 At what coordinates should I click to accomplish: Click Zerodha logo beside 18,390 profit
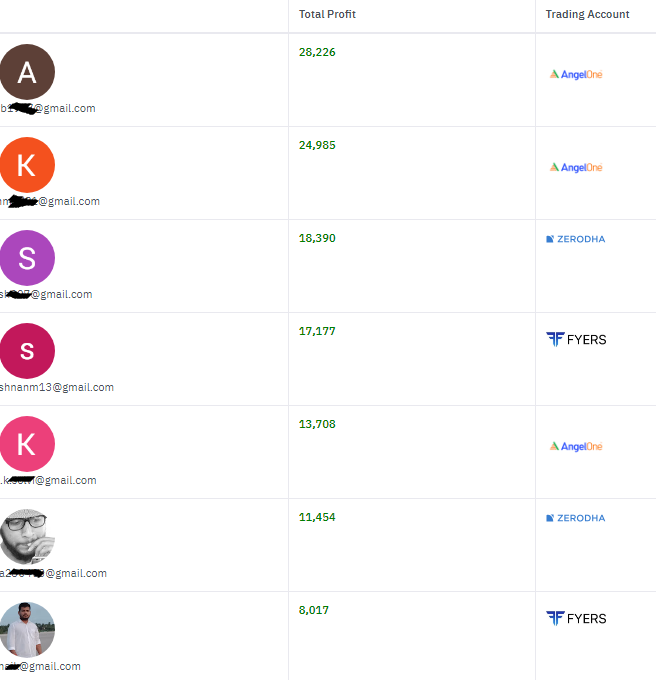(575, 239)
